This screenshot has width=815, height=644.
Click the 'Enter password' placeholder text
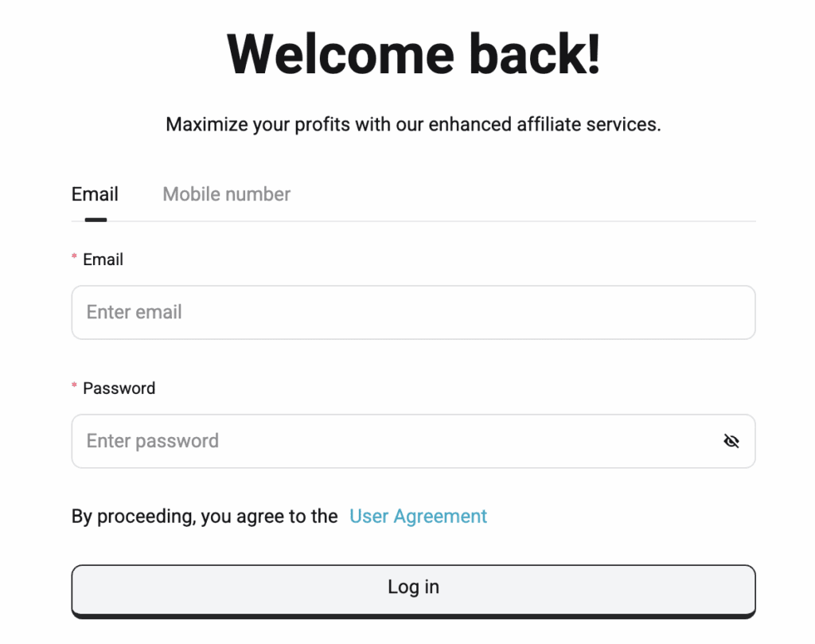point(153,441)
